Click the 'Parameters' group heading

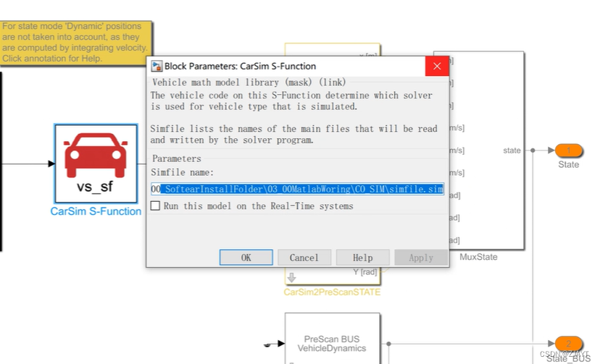coord(176,158)
